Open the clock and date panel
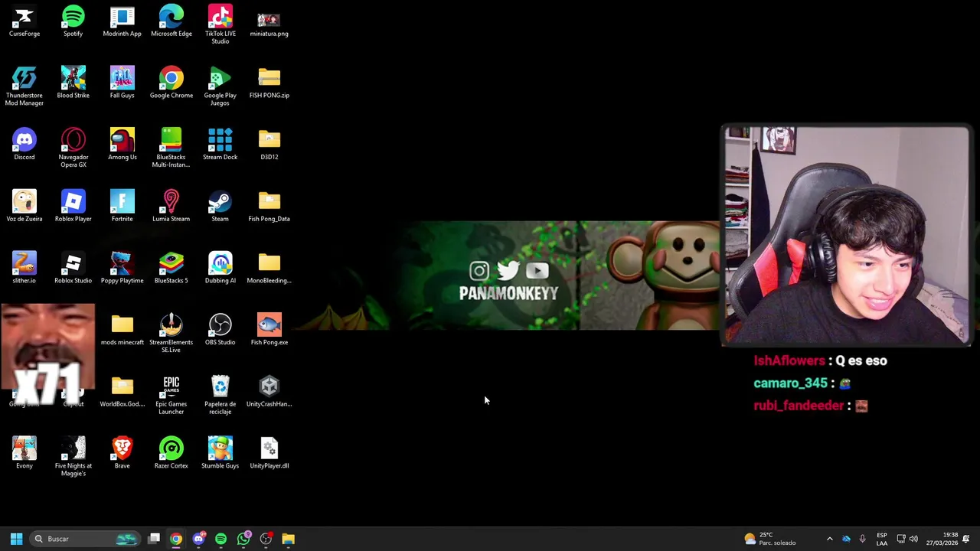Screen dimensions: 980x551 942,539
